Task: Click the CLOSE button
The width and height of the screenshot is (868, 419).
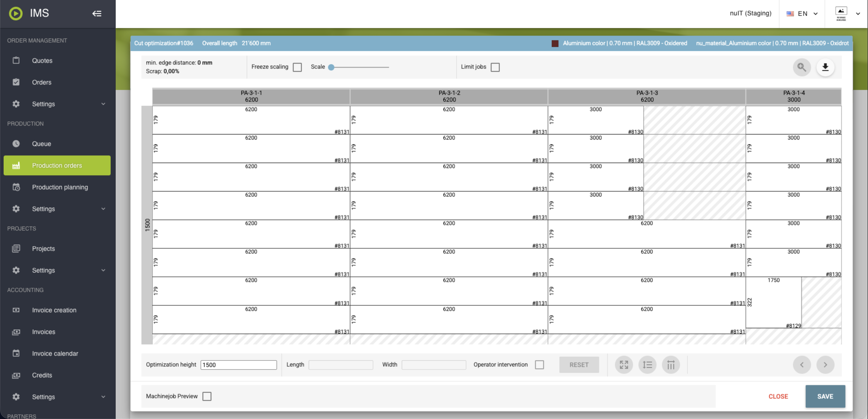Action: coord(778,396)
